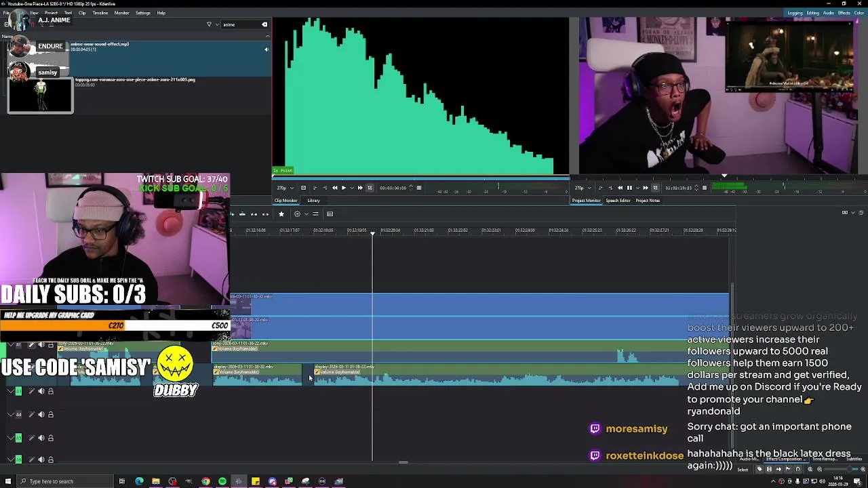Mute audio track A4
Image resolution: width=868 pixels, height=488 pixels.
pyautogui.click(x=41, y=415)
